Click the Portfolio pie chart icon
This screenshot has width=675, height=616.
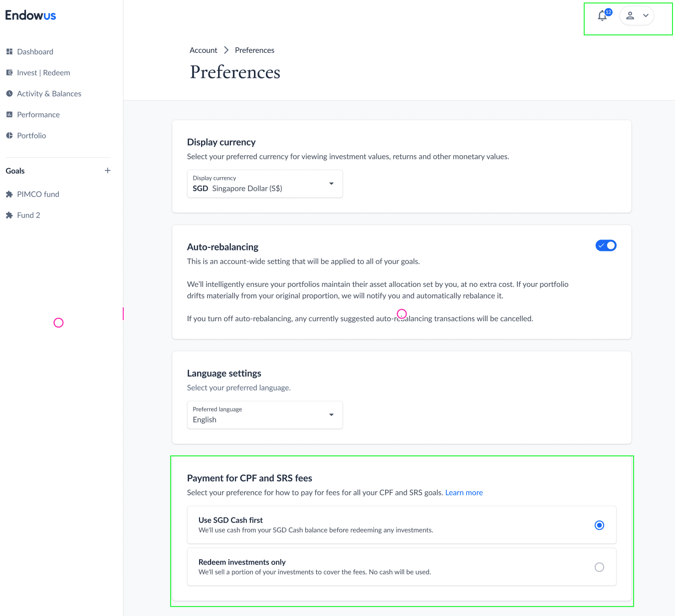coord(9,135)
